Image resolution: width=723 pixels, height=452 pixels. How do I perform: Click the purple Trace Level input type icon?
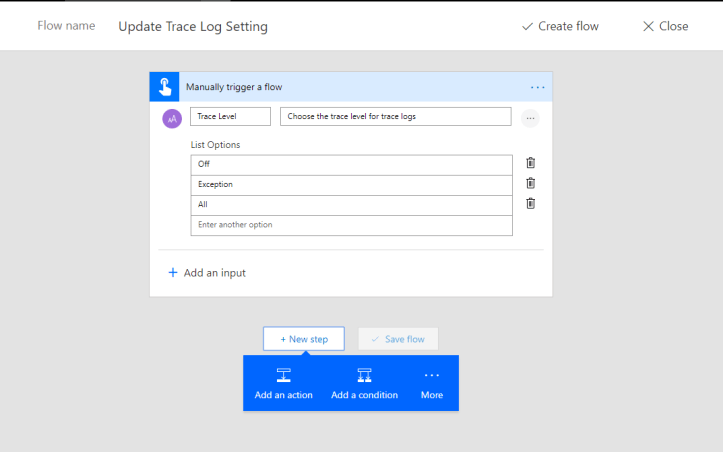pyautogui.click(x=172, y=118)
